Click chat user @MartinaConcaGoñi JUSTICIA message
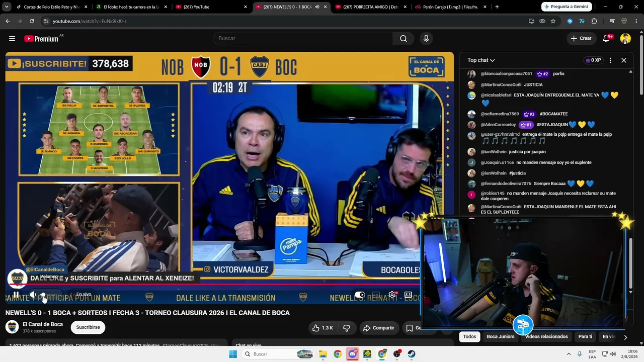This screenshot has width=644, height=362. coord(512,84)
